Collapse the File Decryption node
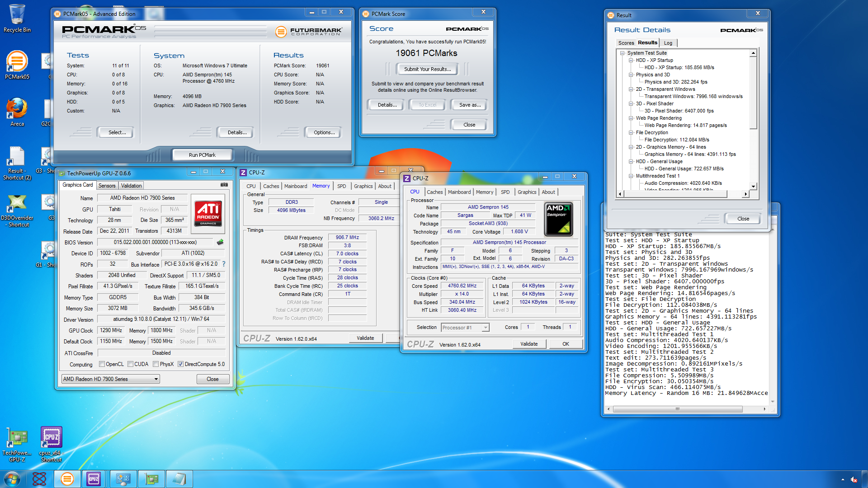Viewport: 868px width, 488px height. pos(631,132)
